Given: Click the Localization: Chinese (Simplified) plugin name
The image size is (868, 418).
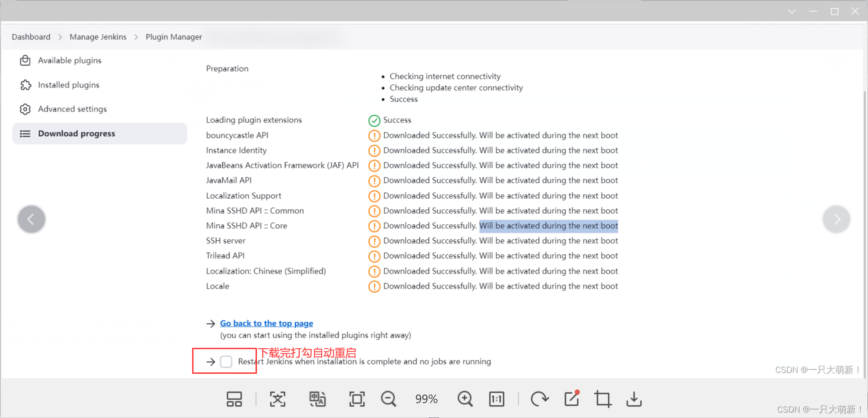Looking at the screenshot, I should tap(266, 271).
